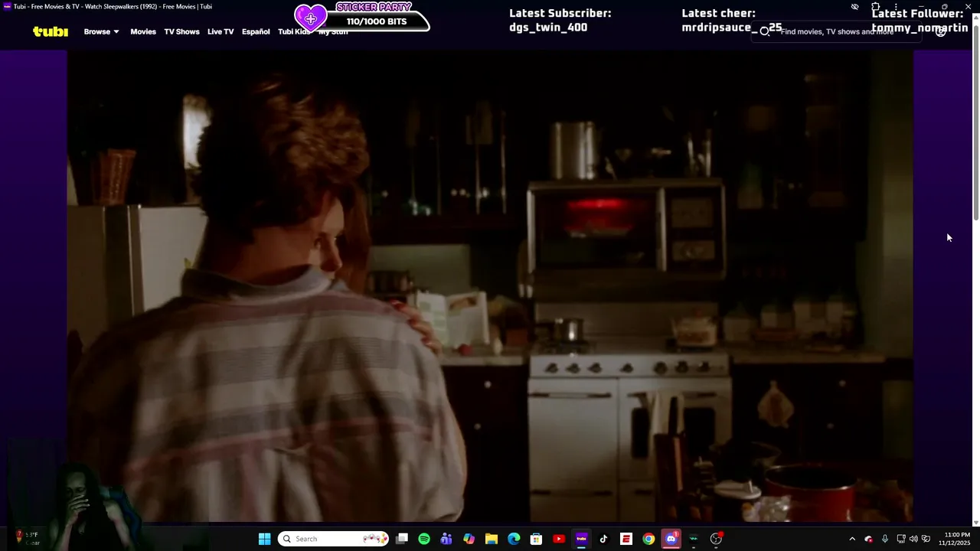Click the microphone tray icon
This screenshot has width=980, height=551.
coord(885,539)
